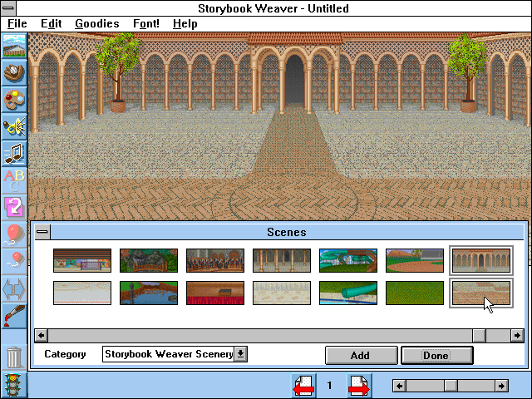Select the teal pipe on grass thumbnail
The height and width of the screenshot is (399, 532).
[x=348, y=293]
